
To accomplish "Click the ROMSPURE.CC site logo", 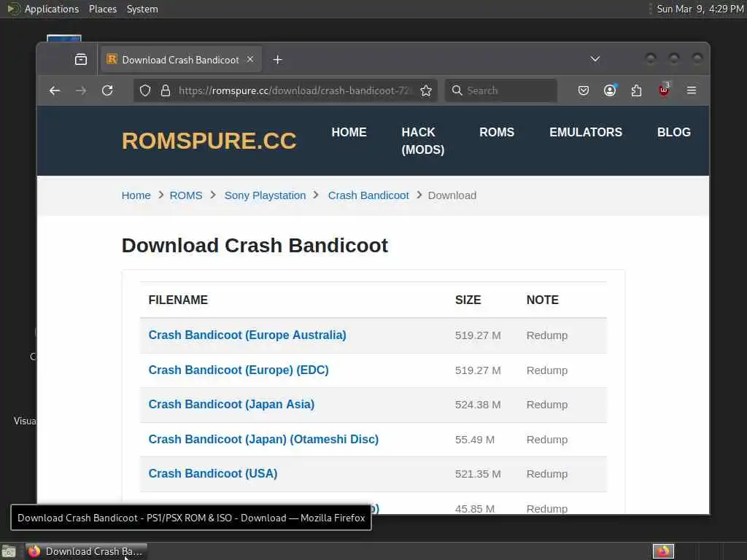I will pos(209,141).
